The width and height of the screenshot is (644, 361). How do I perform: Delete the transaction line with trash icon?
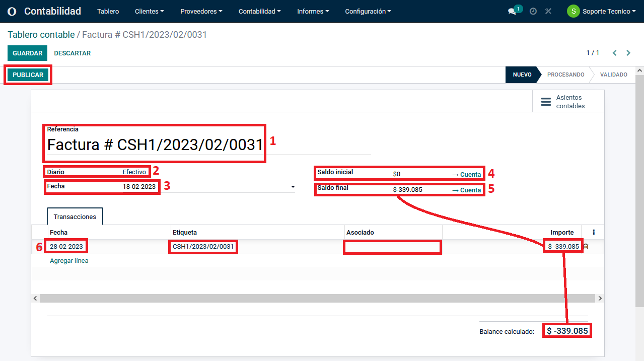coord(586,247)
